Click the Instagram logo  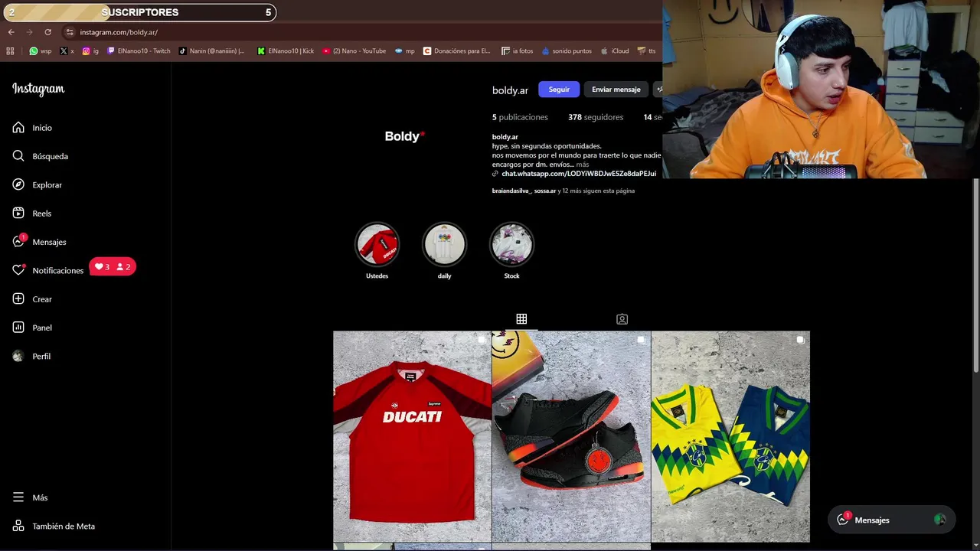tap(38, 89)
